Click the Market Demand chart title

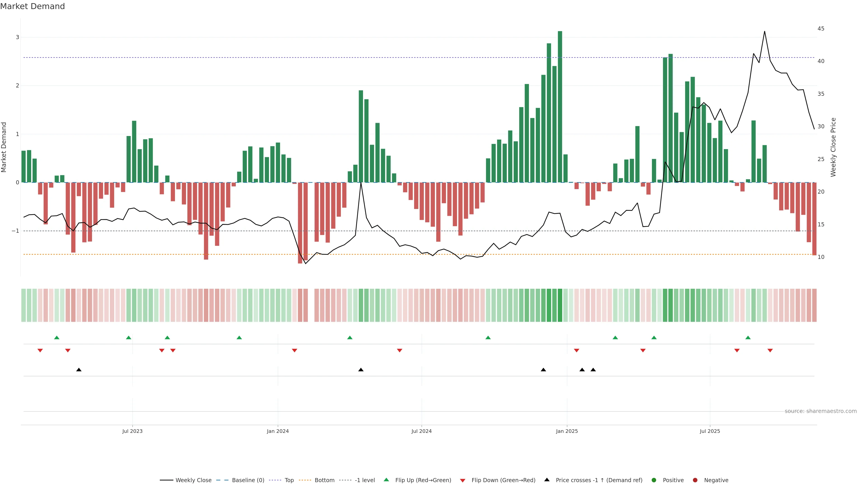coord(32,6)
